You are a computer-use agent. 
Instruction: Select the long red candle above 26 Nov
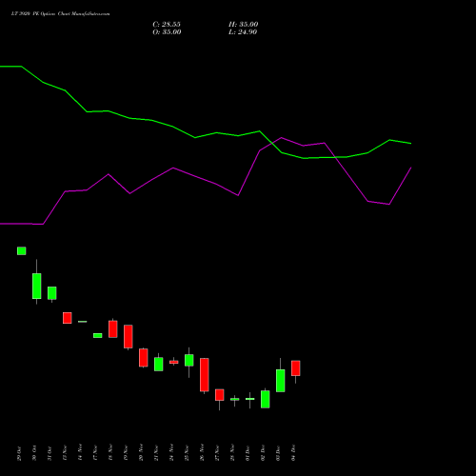(205, 375)
